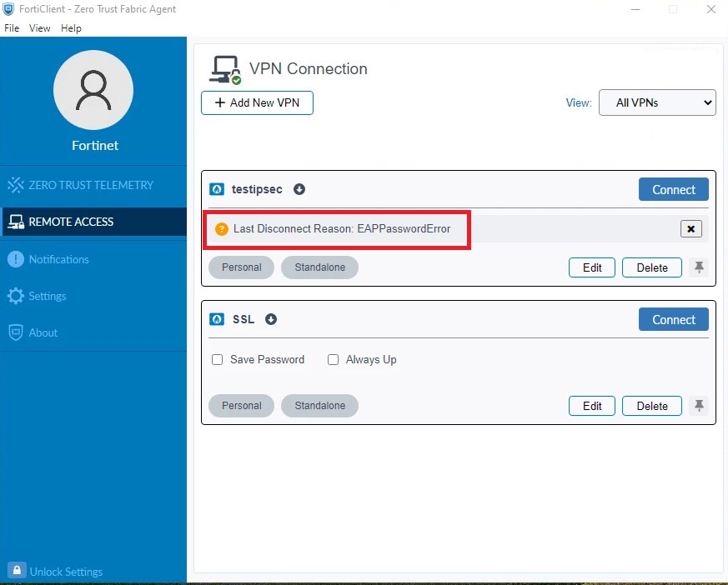Pin the SSL VPN
The image size is (728, 585).
click(x=699, y=406)
